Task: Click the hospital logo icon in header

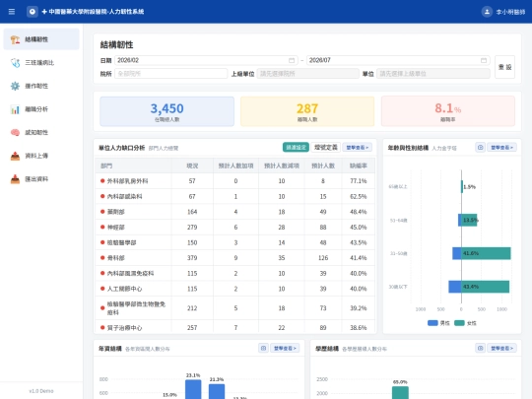Action: tap(33, 12)
